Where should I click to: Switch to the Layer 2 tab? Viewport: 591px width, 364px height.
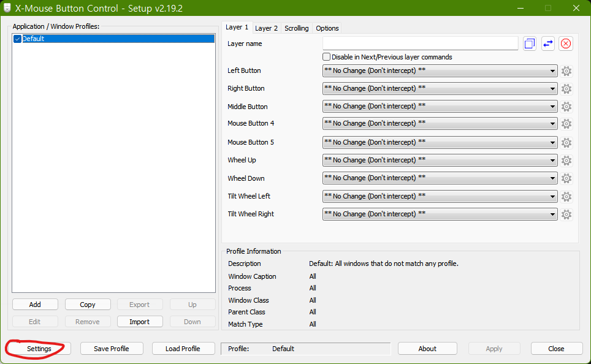266,28
